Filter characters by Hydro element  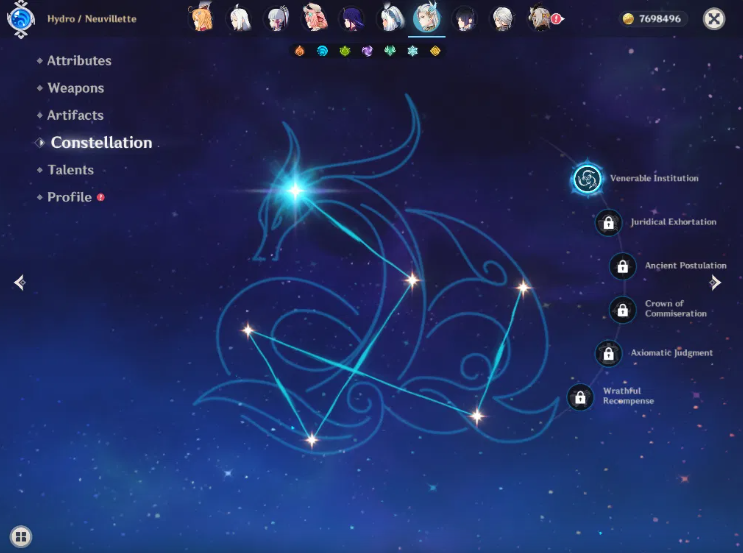pyautogui.click(x=322, y=51)
